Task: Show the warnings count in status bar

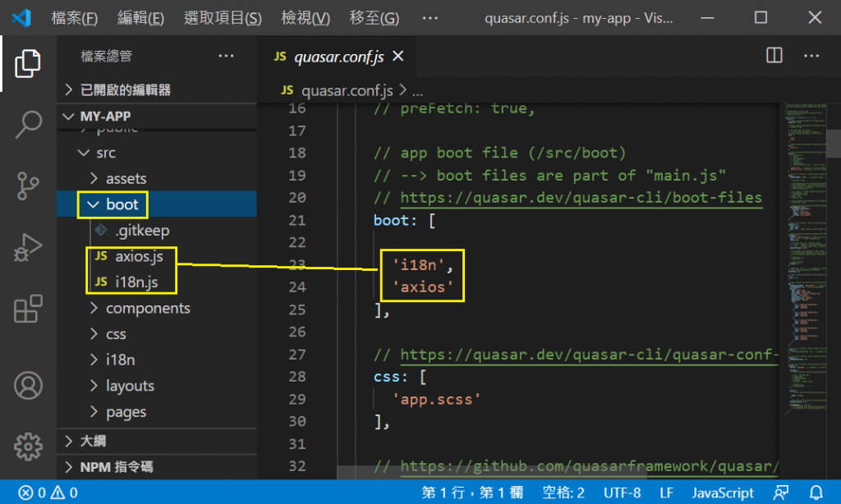Action: (x=64, y=493)
